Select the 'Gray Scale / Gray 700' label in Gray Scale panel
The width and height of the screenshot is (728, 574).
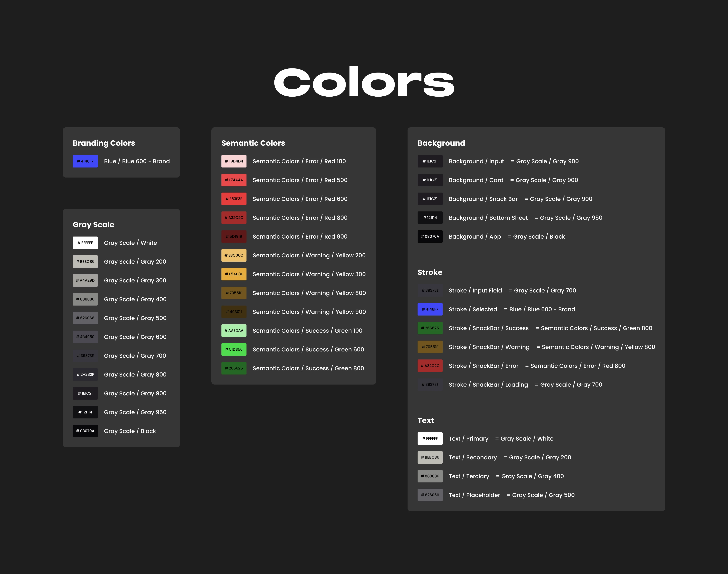point(135,356)
